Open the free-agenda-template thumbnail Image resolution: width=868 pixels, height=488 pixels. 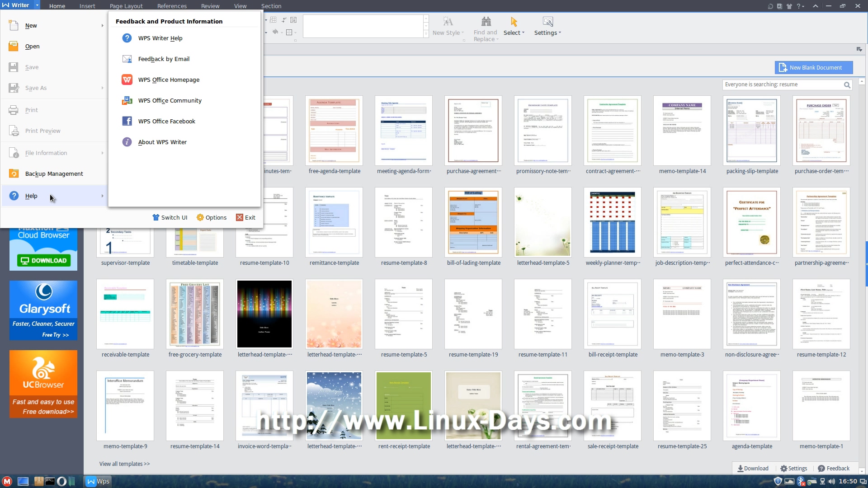pyautogui.click(x=334, y=131)
